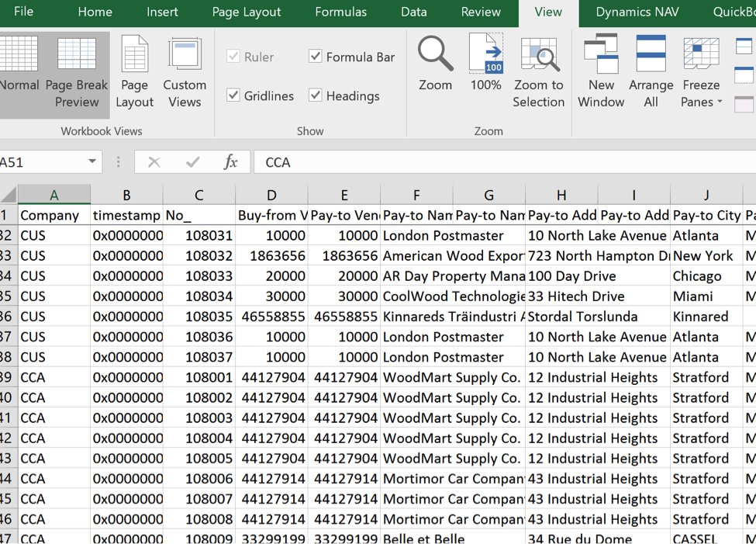
Task: Open the Page Layout tab
Action: (x=247, y=12)
